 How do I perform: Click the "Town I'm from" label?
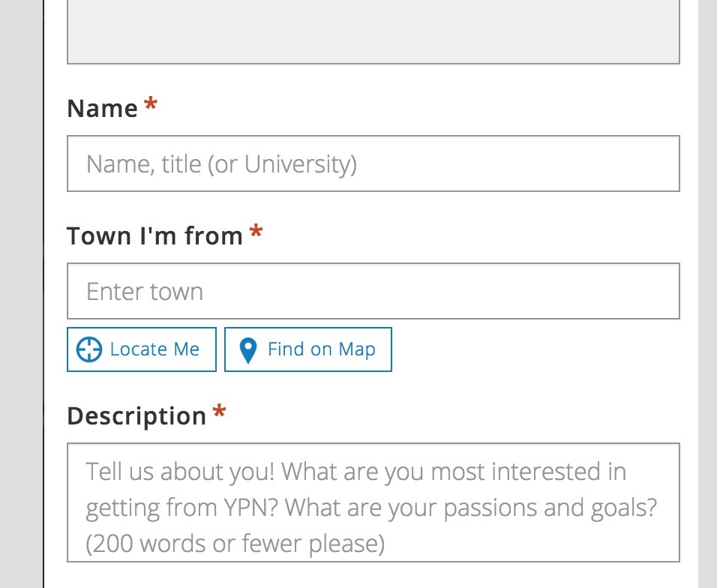[154, 236]
